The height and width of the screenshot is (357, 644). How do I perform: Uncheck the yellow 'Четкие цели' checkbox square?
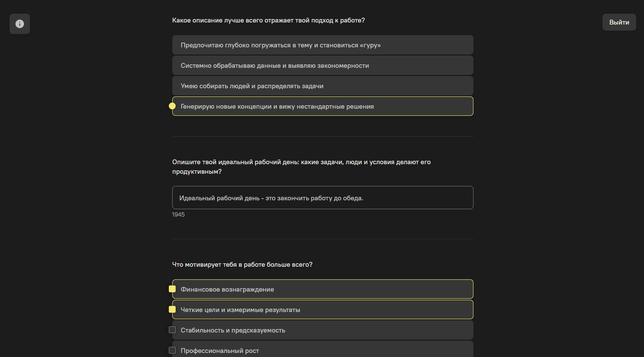point(172,310)
